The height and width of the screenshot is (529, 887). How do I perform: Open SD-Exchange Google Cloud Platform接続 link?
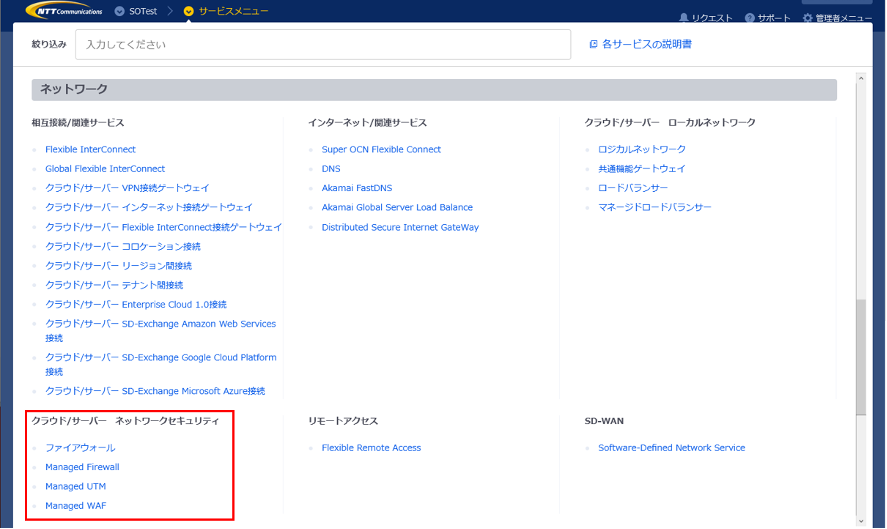point(161,364)
